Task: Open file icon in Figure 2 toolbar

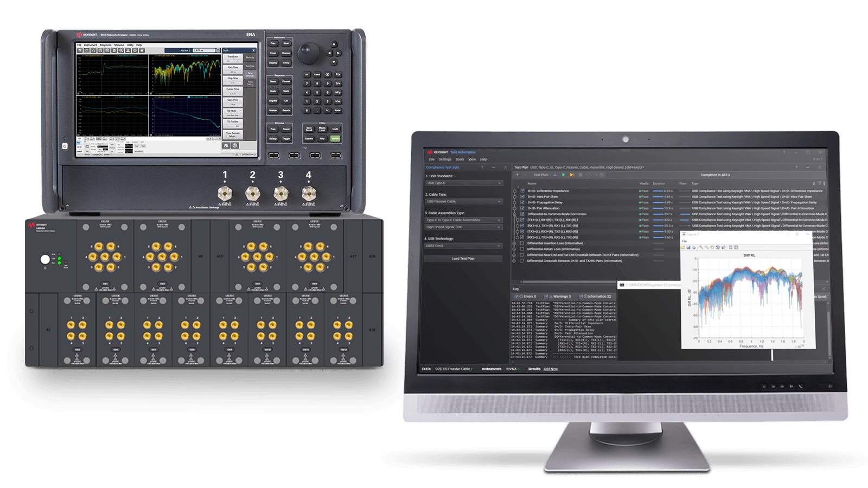Action: 683,247
